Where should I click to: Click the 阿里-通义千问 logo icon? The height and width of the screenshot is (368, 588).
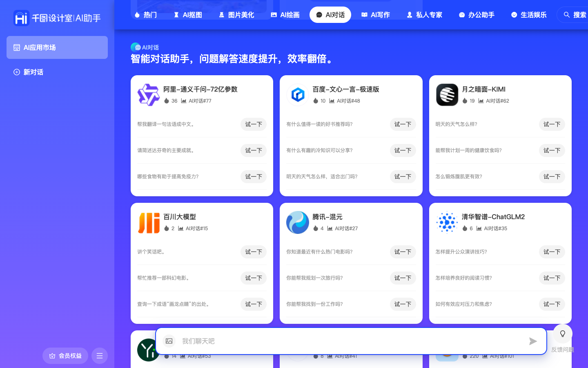coord(149,94)
